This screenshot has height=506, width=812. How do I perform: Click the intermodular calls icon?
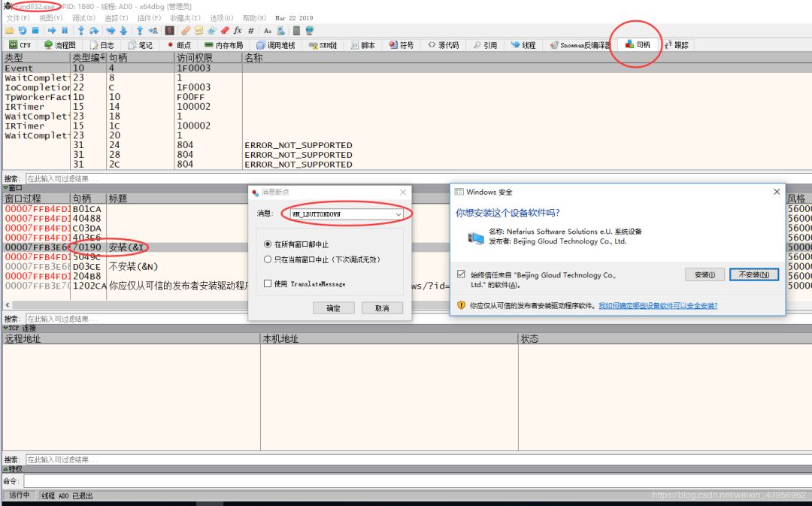tap(280, 31)
